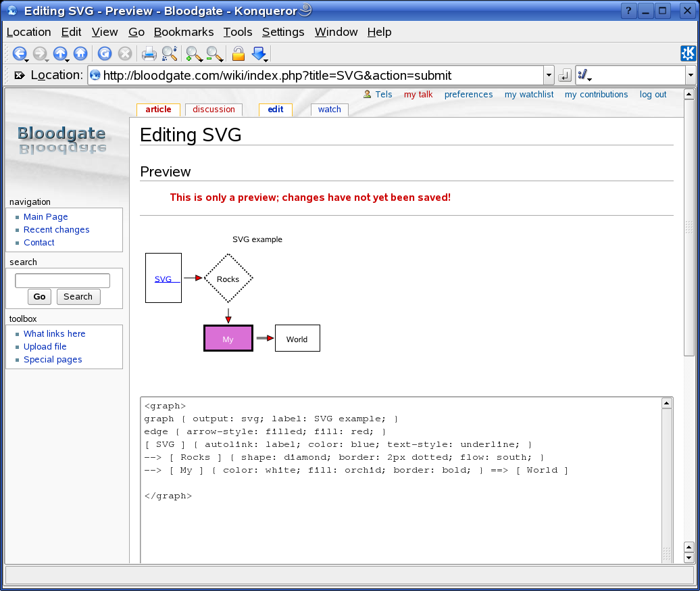Click the page scrollbar up arrow
Screen dimensions: 700x591
coord(689,95)
